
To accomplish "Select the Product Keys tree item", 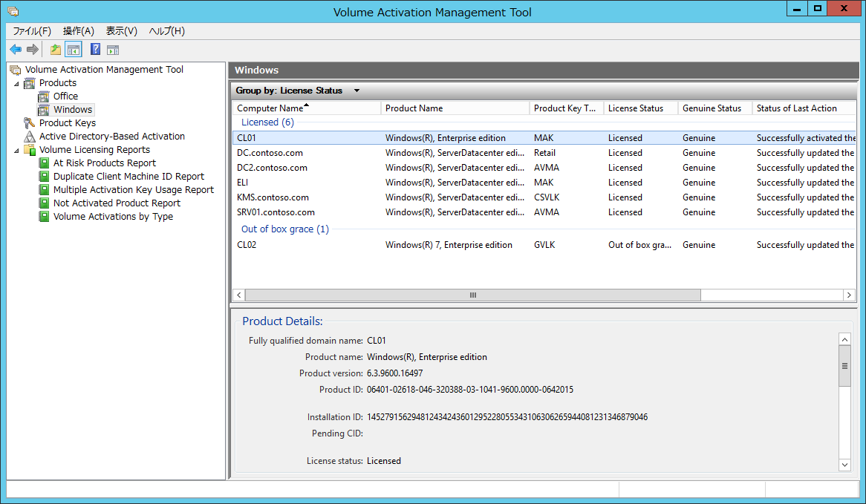I will (x=68, y=123).
